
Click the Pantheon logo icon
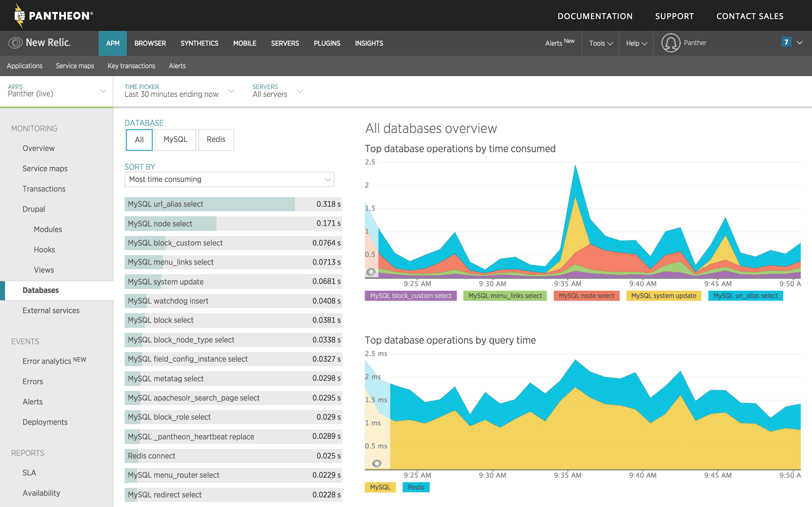(x=19, y=15)
